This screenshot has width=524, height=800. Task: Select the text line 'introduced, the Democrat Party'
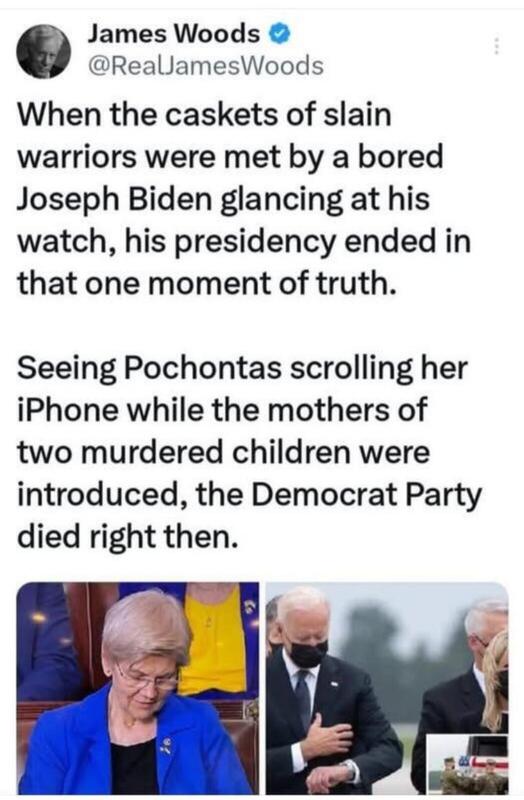[x=249, y=494]
